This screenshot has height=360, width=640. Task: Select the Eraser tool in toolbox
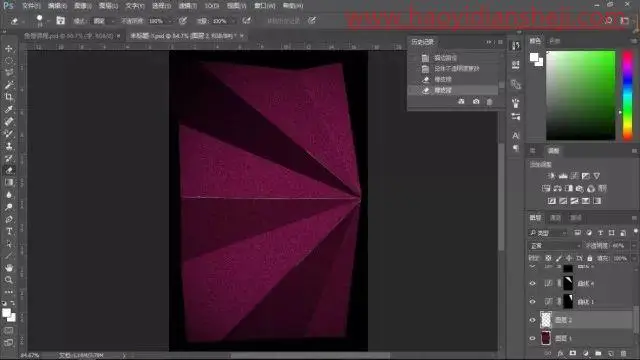tap(9, 170)
